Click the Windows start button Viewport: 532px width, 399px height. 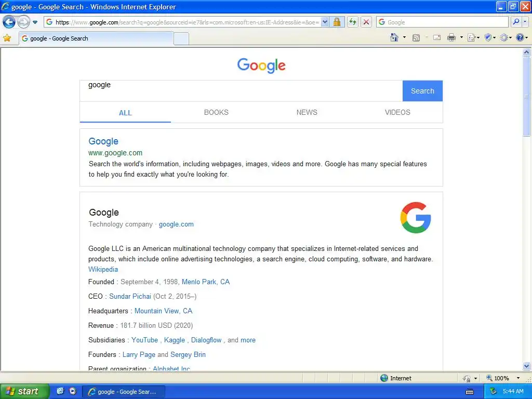click(24, 391)
